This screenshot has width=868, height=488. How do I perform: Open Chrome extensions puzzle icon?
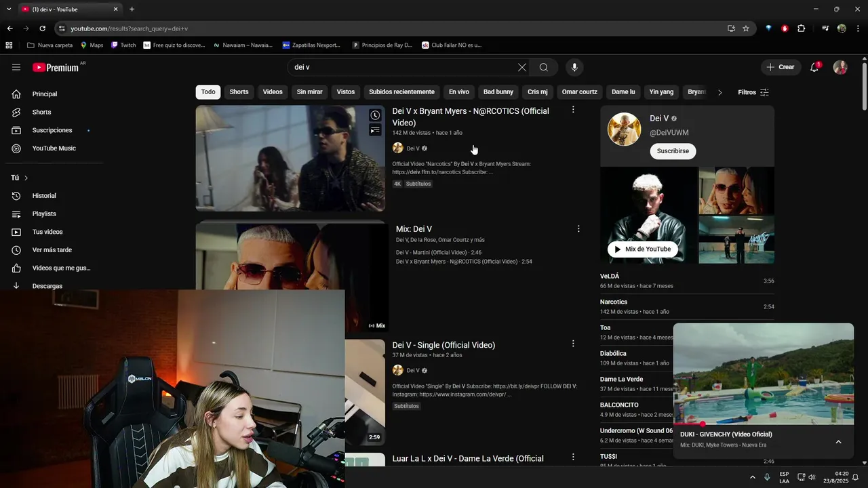tap(802, 28)
